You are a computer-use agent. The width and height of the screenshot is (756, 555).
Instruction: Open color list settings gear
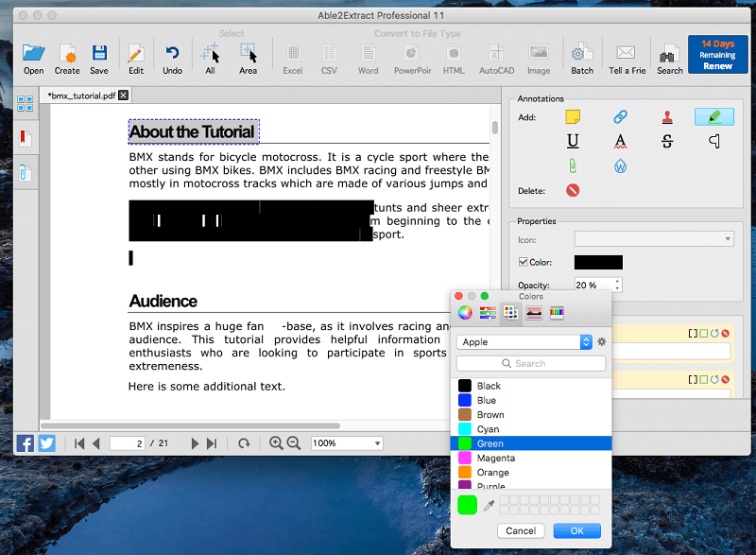[x=602, y=342]
